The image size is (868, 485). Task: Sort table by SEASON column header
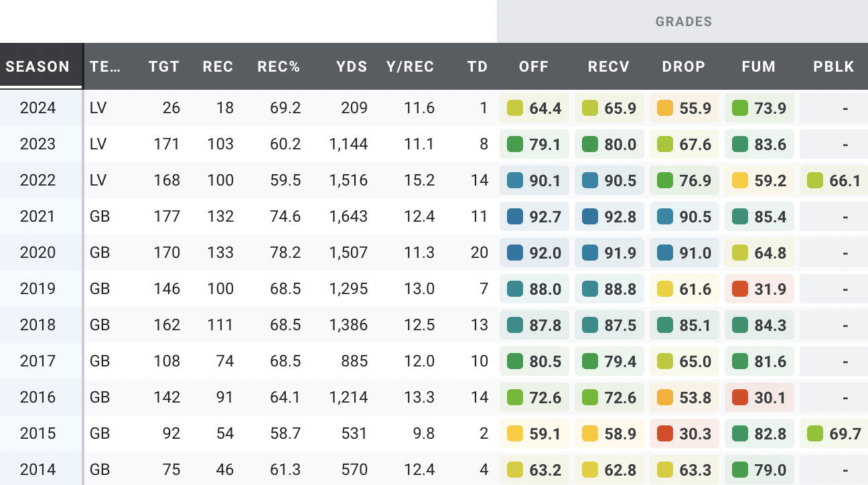(x=38, y=66)
